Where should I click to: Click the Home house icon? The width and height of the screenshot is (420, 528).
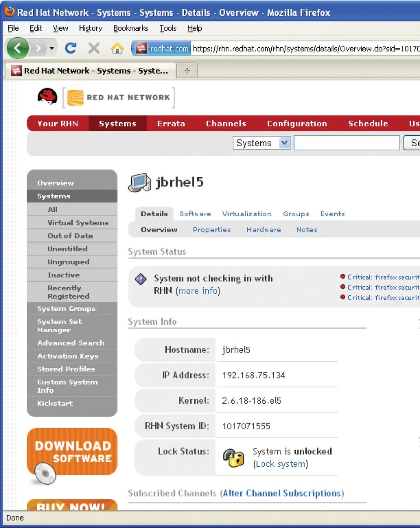117,49
